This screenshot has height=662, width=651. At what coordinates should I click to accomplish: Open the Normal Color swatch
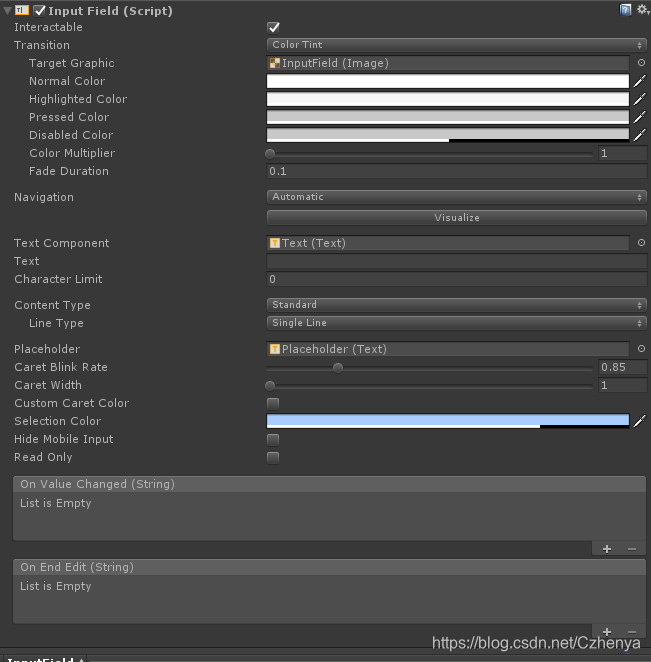pos(448,81)
